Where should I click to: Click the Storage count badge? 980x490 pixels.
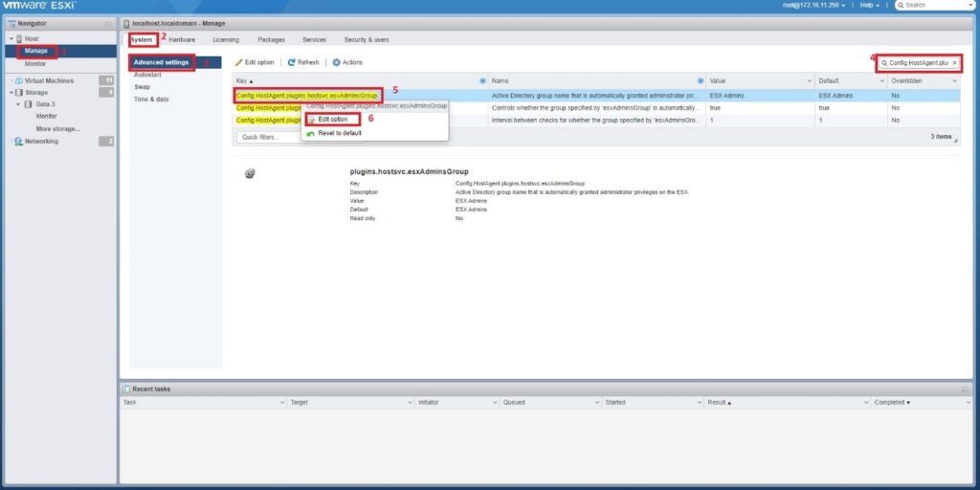(x=107, y=93)
